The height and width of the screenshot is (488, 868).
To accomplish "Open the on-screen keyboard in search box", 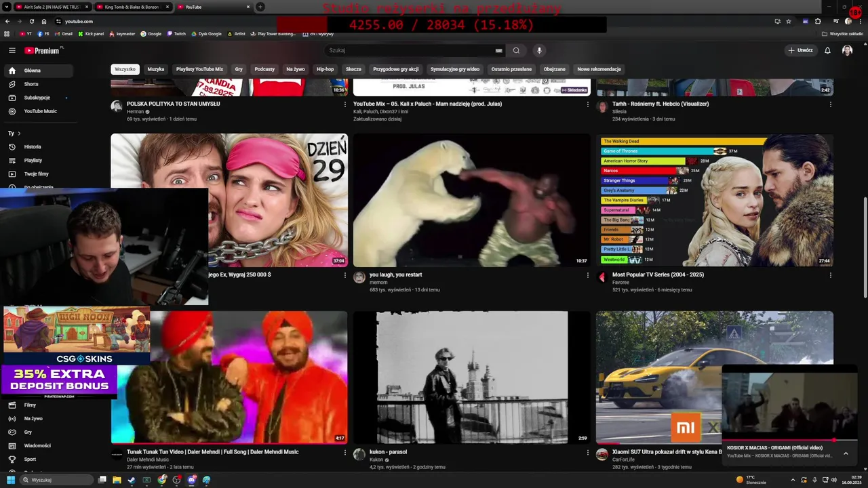I will [x=499, y=50].
